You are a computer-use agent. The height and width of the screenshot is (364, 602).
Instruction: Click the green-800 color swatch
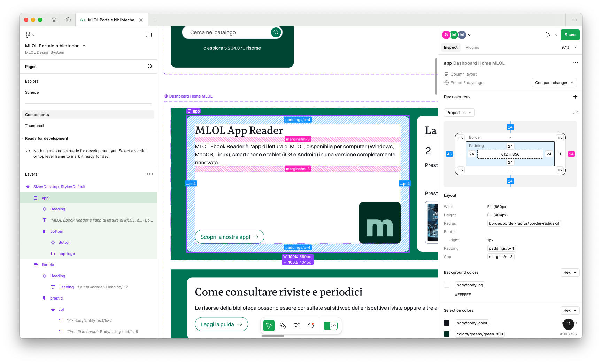(447, 334)
